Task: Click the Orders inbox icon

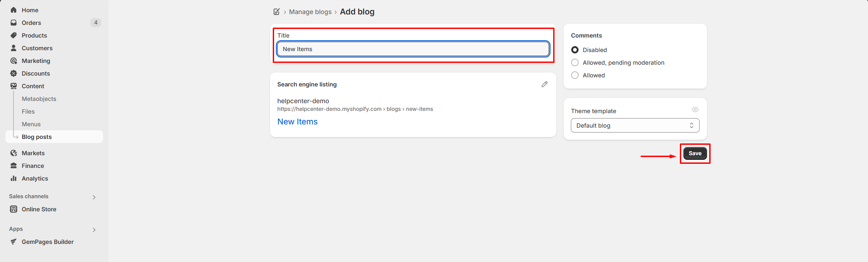Action: point(14,23)
